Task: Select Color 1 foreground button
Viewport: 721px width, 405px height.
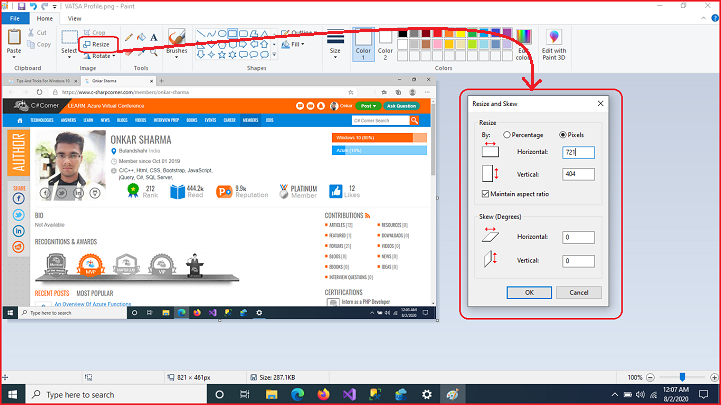Action: pyautogui.click(x=363, y=44)
